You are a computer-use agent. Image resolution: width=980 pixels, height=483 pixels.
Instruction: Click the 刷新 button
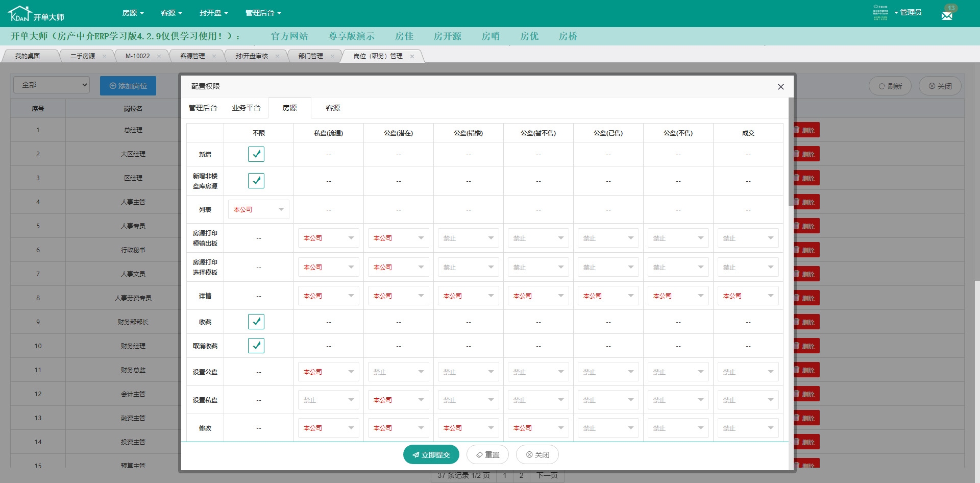point(890,86)
